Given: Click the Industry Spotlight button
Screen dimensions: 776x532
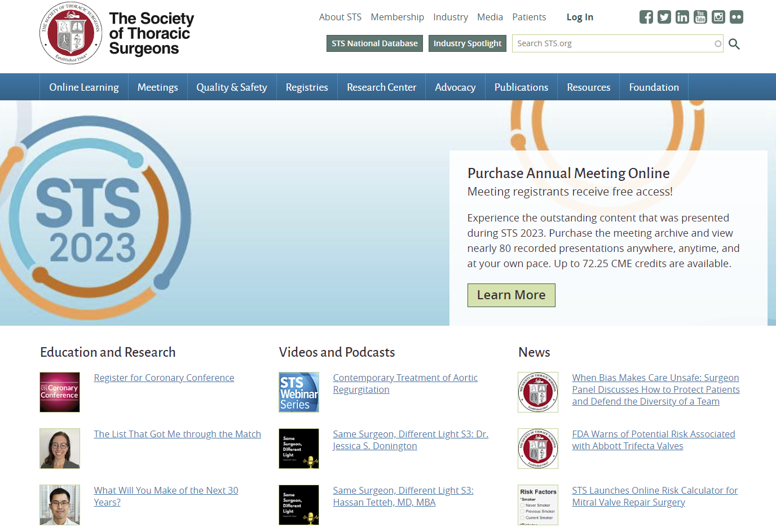Looking at the screenshot, I should coord(468,43).
